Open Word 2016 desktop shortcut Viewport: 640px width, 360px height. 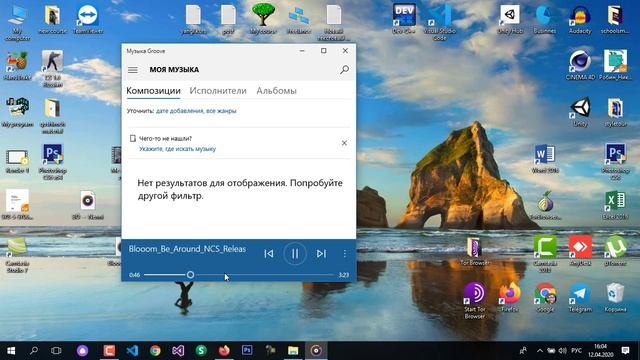click(545, 158)
